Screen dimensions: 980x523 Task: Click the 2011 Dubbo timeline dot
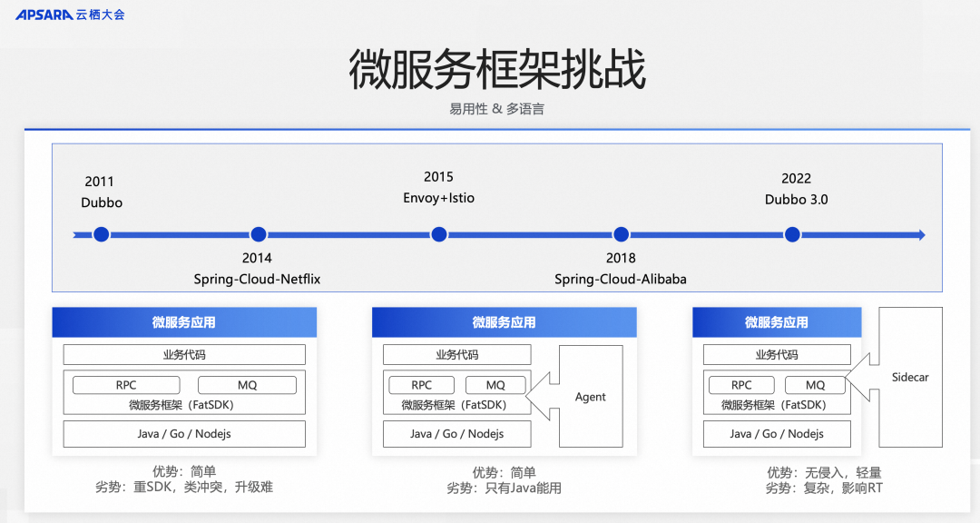[102, 234]
